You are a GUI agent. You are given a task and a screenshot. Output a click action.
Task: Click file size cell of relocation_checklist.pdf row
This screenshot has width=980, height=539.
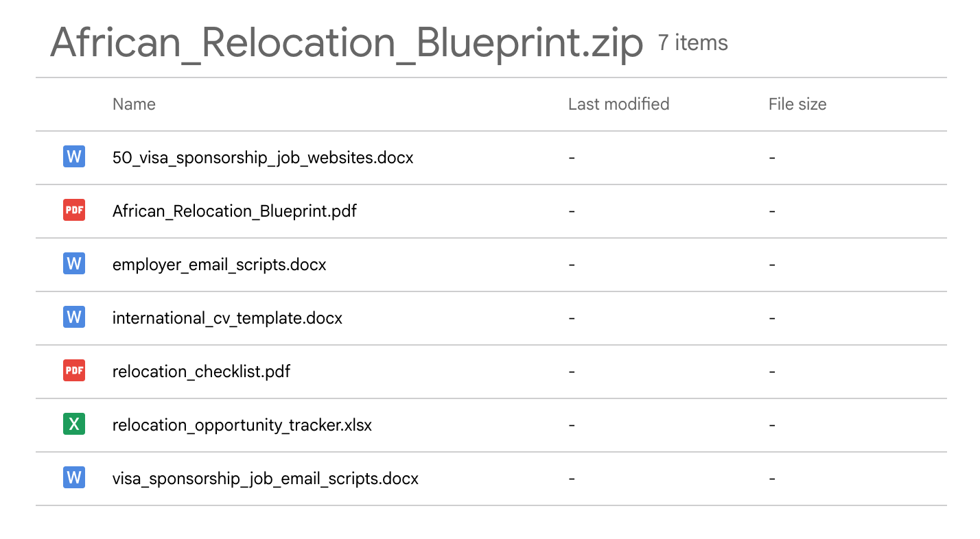coord(772,372)
